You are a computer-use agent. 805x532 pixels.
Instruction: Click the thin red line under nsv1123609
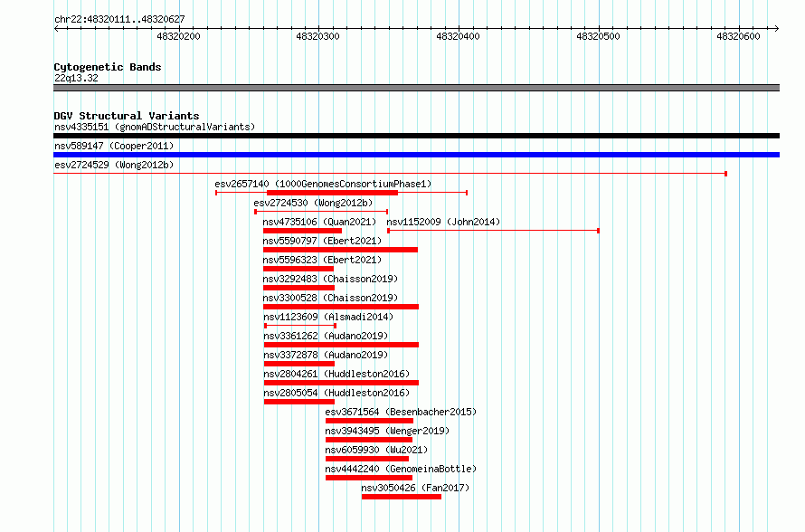click(300, 326)
